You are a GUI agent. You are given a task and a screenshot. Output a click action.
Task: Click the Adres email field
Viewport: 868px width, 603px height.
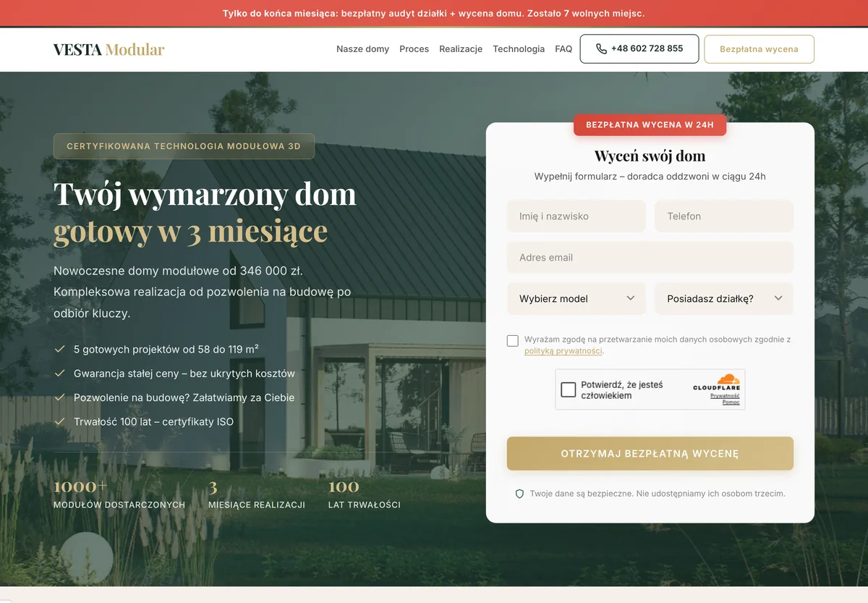[650, 258]
